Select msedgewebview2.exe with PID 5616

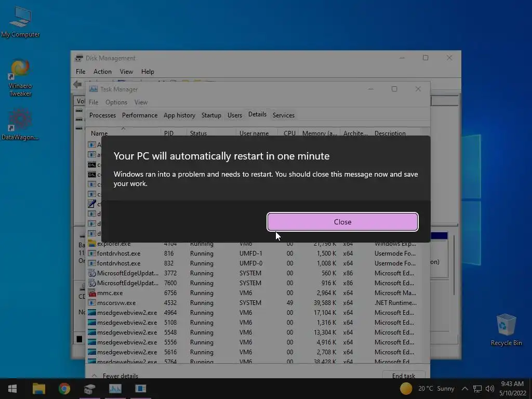[254, 352]
